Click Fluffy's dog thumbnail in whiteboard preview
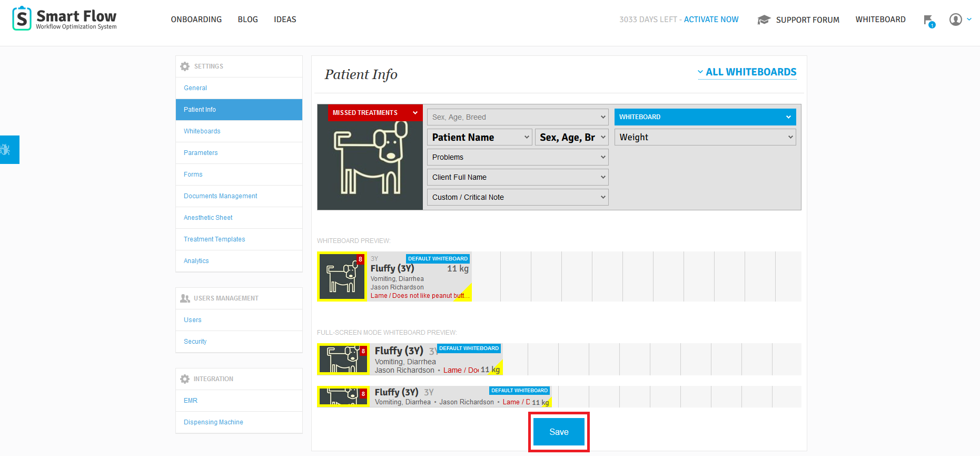This screenshot has height=456, width=980. [342, 277]
